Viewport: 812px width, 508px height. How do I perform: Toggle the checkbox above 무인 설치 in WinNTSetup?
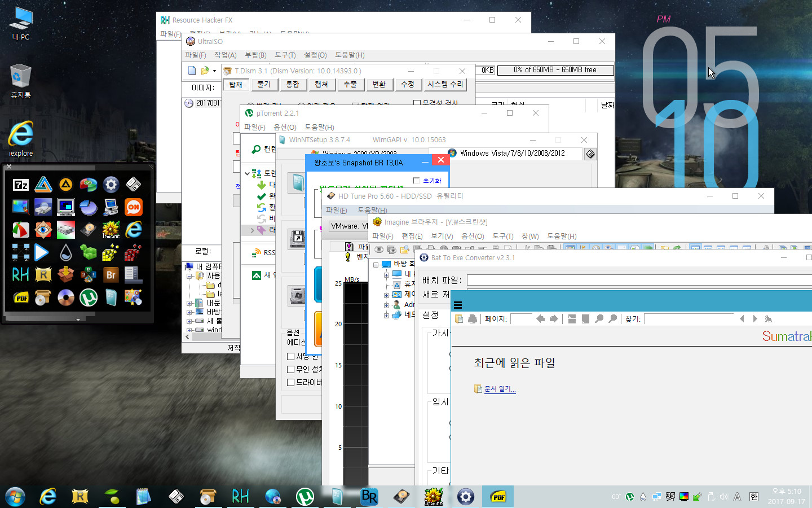click(291, 356)
